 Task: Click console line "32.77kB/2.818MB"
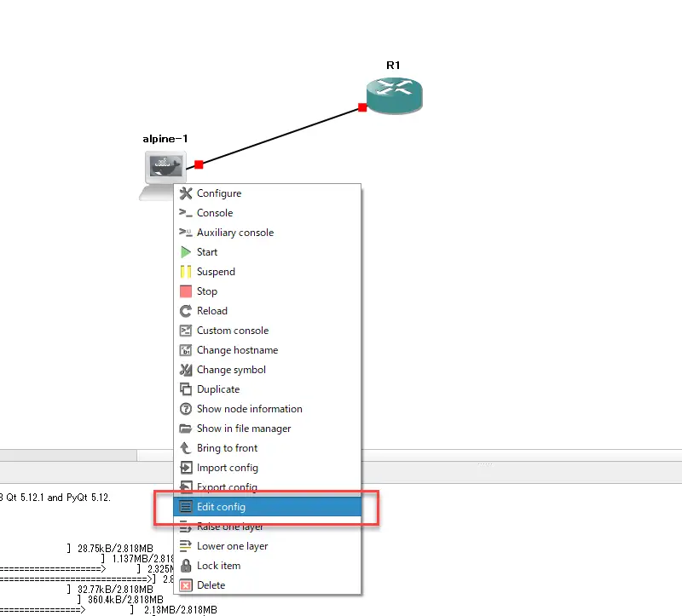point(115,589)
